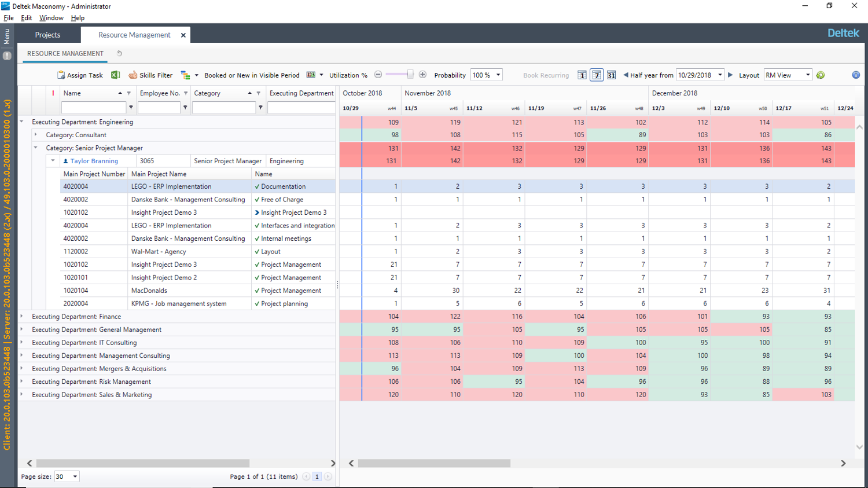
Task: Open the Probability percentage dropdown
Action: coord(498,75)
